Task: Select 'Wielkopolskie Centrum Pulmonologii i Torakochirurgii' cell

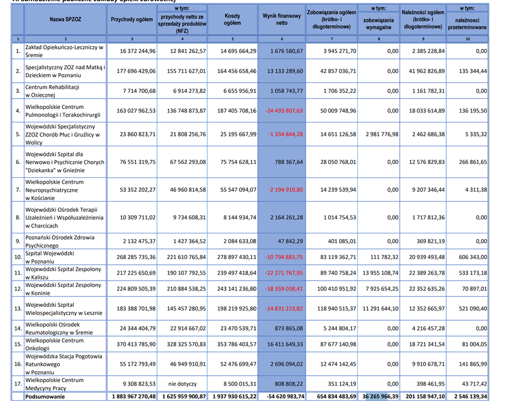Action: pos(65,111)
